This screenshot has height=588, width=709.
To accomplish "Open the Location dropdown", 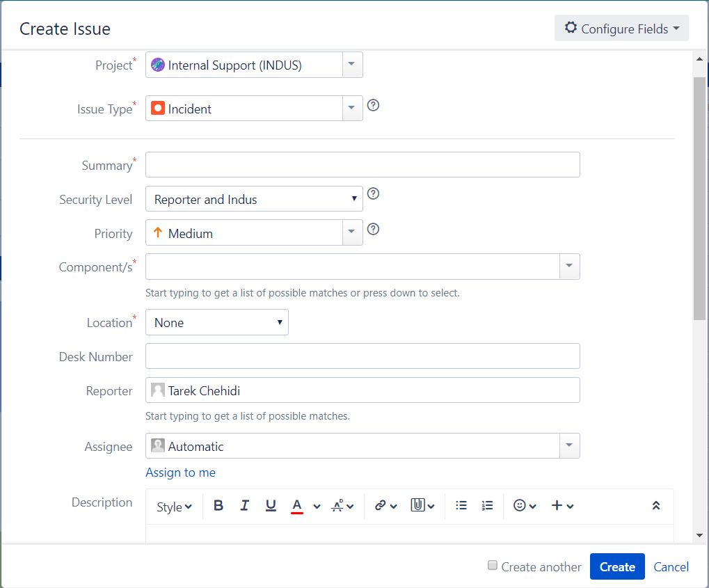I will pyautogui.click(x=217, y=323).
